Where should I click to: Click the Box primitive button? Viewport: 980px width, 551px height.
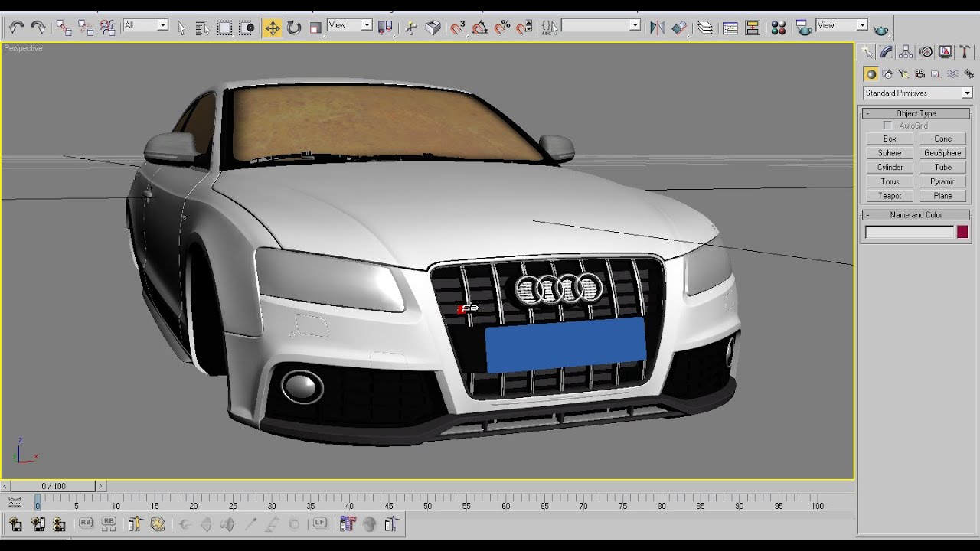click(890, 139)
